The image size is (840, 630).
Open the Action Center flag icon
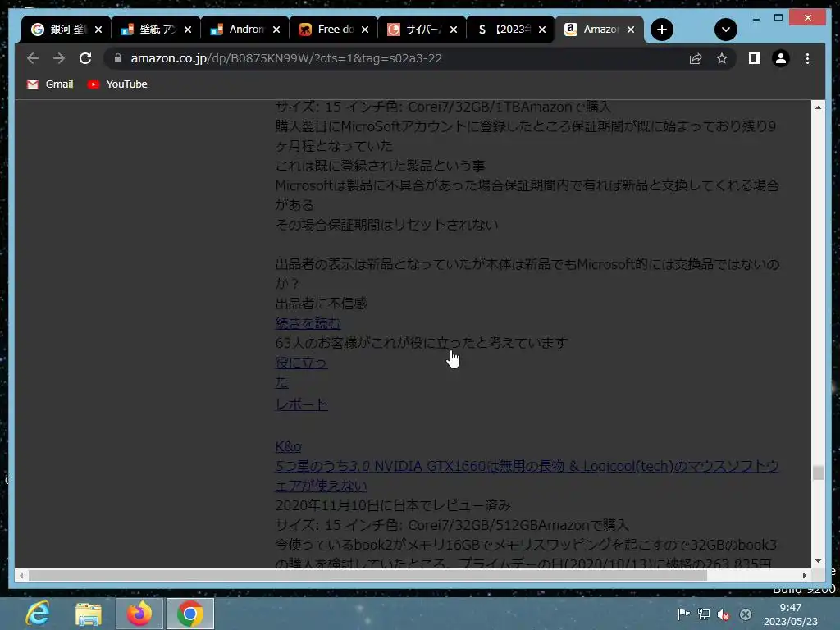683,614
